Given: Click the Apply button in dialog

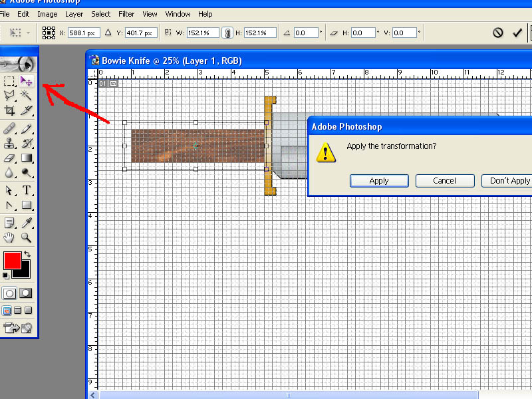Looking at the screenshot, I should click(x=379, y=181).
